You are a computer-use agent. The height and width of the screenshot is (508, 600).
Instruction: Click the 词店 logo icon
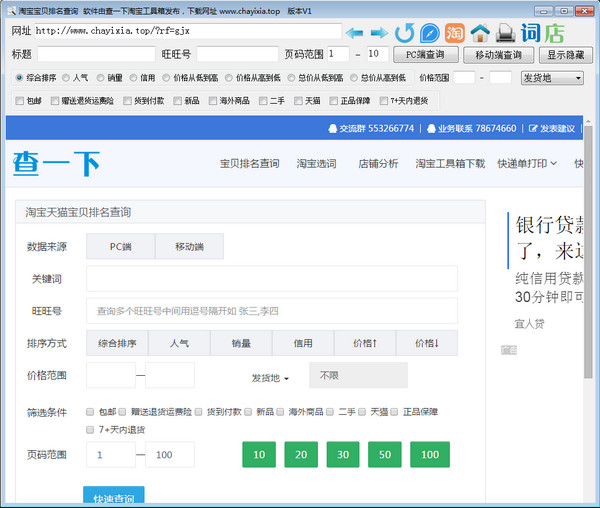(543, 33)
